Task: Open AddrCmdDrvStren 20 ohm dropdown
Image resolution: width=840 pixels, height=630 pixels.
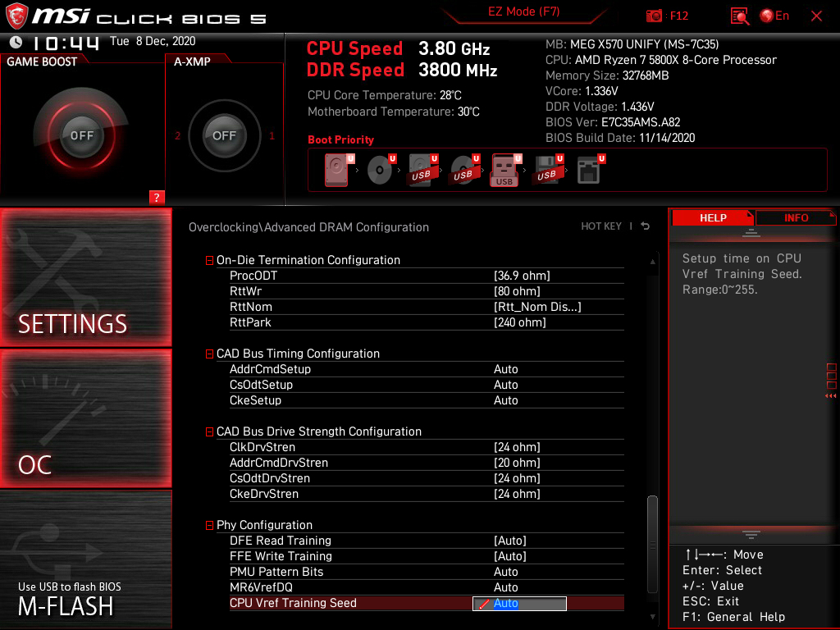Action: pyautogui.click(x=517, y=463)
